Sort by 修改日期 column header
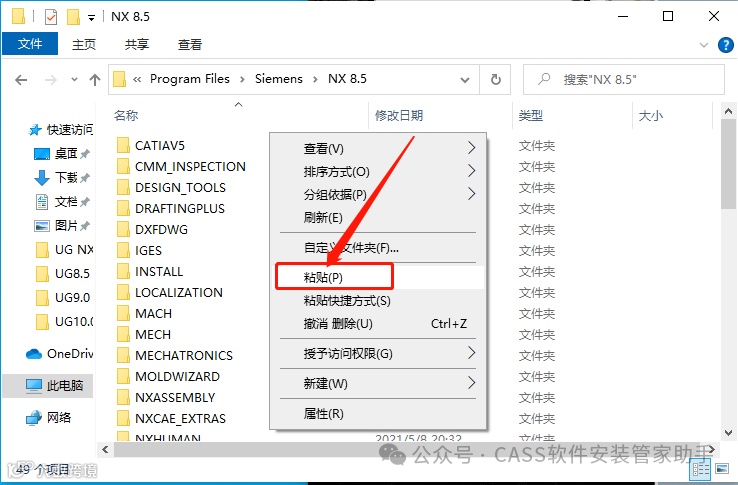The image size is (738, 485). [x=399, y=115]
